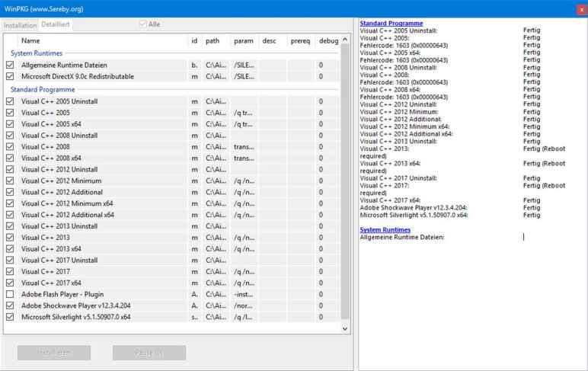
Task: Uncheck Microsoft Silverlight v5.1.50907.0 x64
Action: click(x=10, y=317)
